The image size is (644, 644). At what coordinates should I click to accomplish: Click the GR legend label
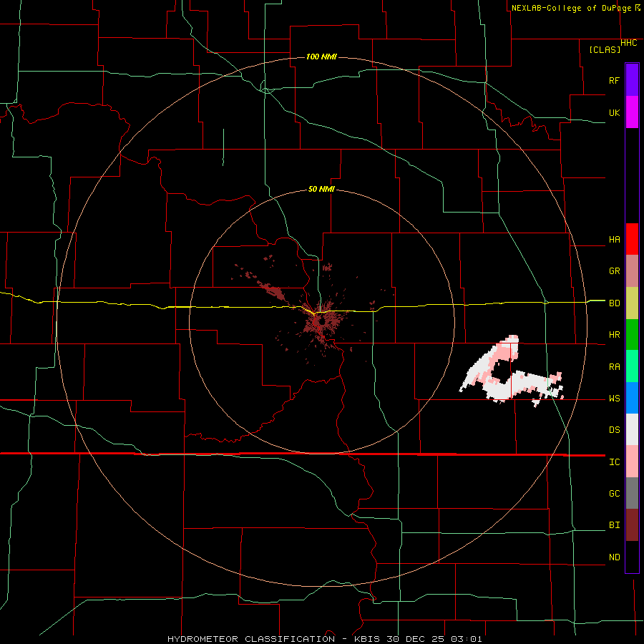coord(614,271)
